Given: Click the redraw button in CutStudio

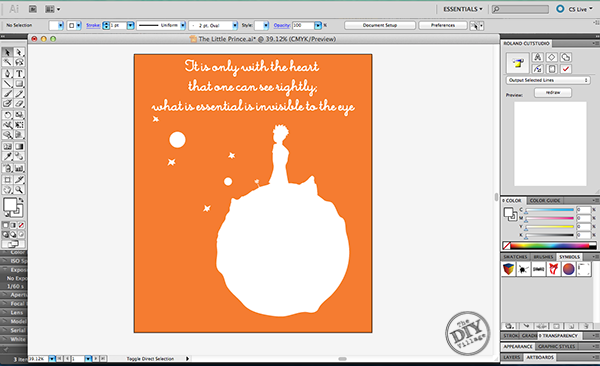Looking at the screenshot, I should click(x=553, y=93).
